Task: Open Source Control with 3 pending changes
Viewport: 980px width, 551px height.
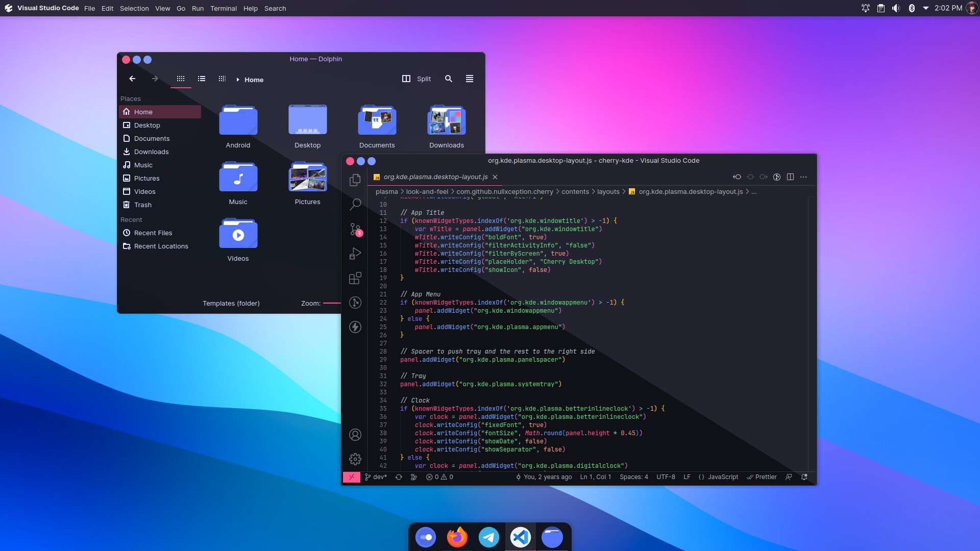Action: tap(355, 229)
